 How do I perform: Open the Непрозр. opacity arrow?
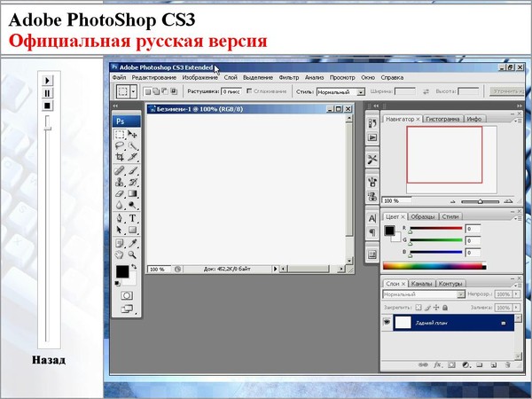click(516, 294)
